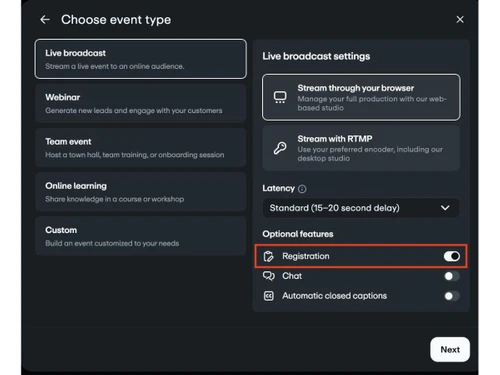Viewport: 500px width, 375px height.
Task: Open the Latency info tooltip icon
Action: pyautogui.click(x=302, y=189)
